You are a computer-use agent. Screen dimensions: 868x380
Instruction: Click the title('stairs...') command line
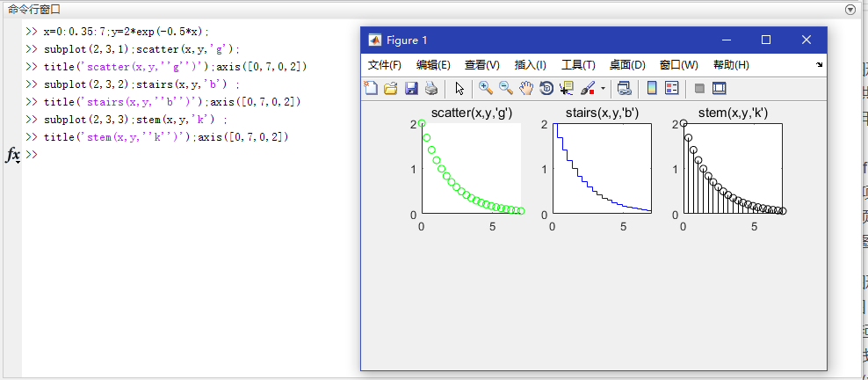click(x=163, y=102)
